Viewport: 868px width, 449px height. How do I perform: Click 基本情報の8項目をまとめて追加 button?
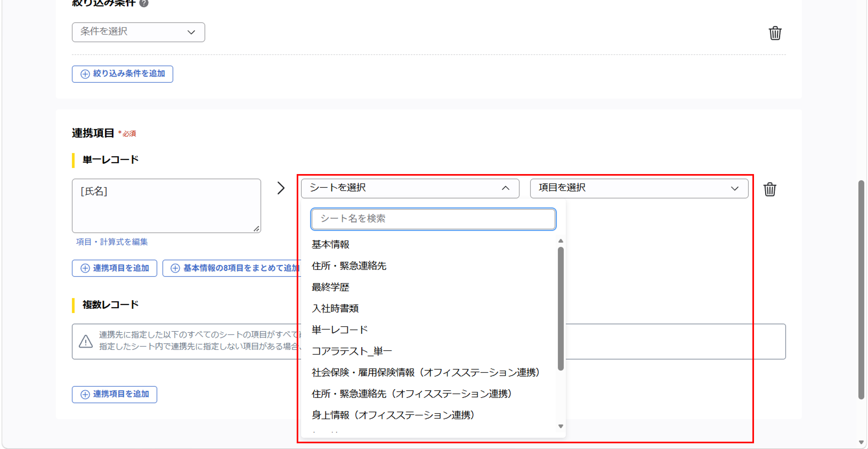click(x=232, y=268)
